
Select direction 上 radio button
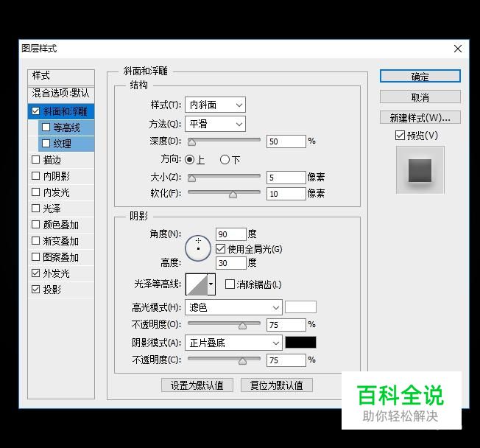pos(189,159)
